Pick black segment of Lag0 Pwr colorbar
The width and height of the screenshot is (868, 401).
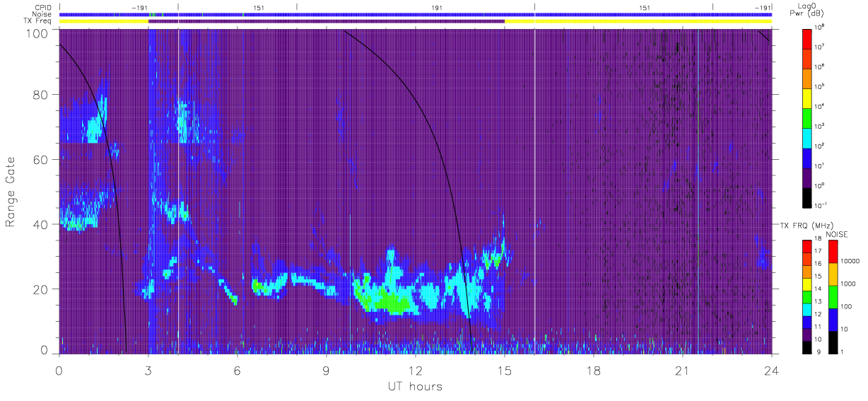807,197
